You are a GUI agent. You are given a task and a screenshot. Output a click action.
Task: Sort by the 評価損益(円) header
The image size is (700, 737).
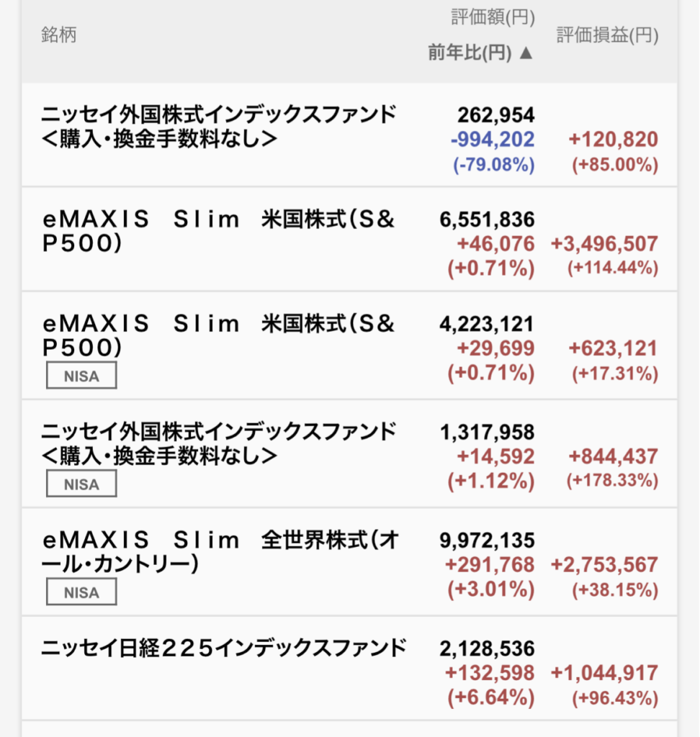(x=607, y=35)
